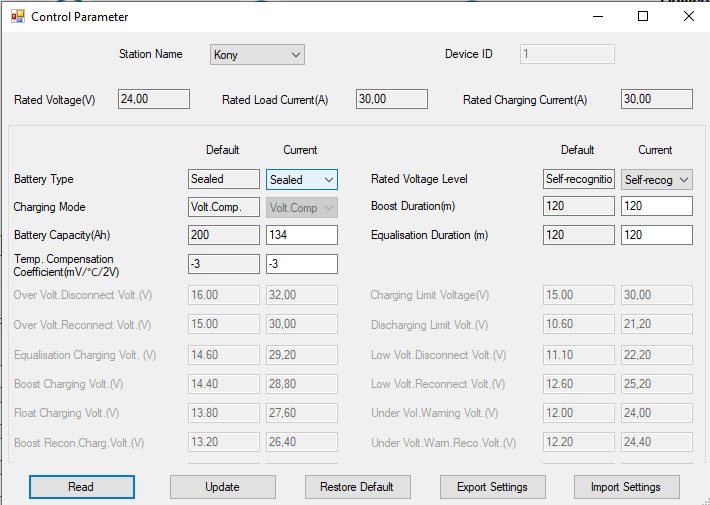Click the Control Parameter window icon
This screenshot has height=505, width=710.
coord(17,17)
